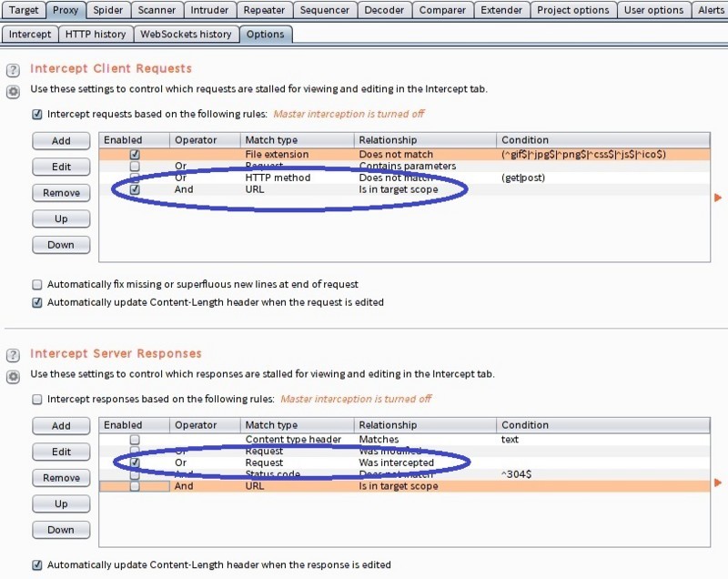Enable the Contains parameters rule checkbox
The height and width of the screenshot is (579, 728).
(x=135, y=166)
